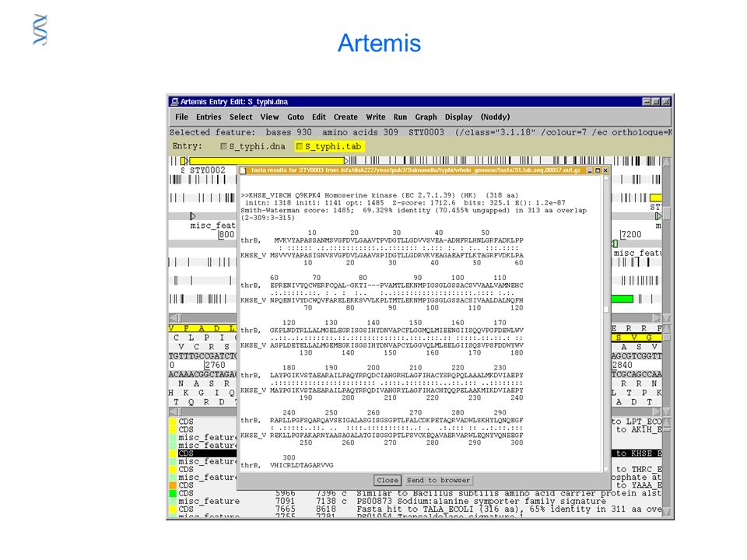Image resolution: width=747 pixels, height=560 pixels.
Task: Select the highlighted black CDS row
Action: pos(208,453)
